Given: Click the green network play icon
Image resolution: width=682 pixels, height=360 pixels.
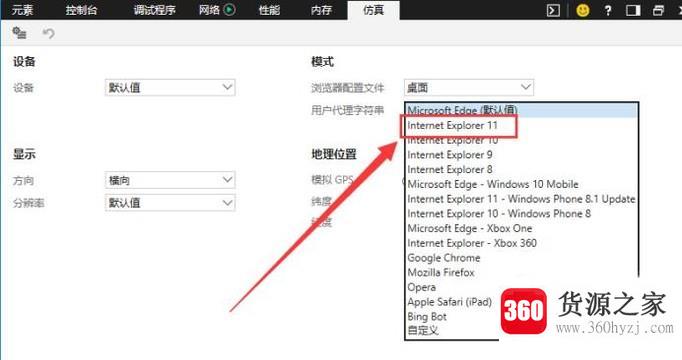Looking at the screenshot, I should click(x=229, y=10).
